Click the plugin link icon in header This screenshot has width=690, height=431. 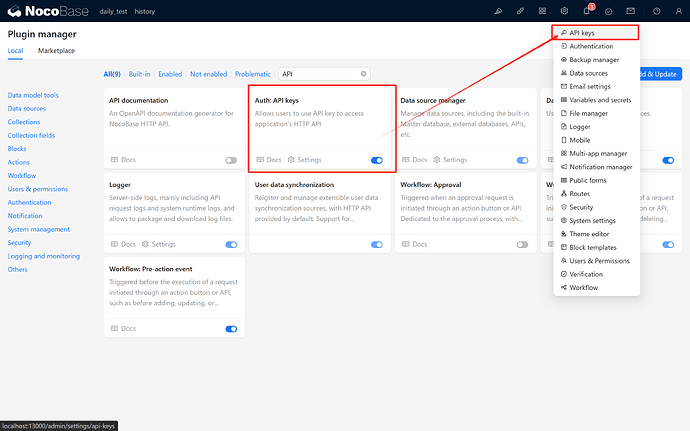click(x=520, y=11)
